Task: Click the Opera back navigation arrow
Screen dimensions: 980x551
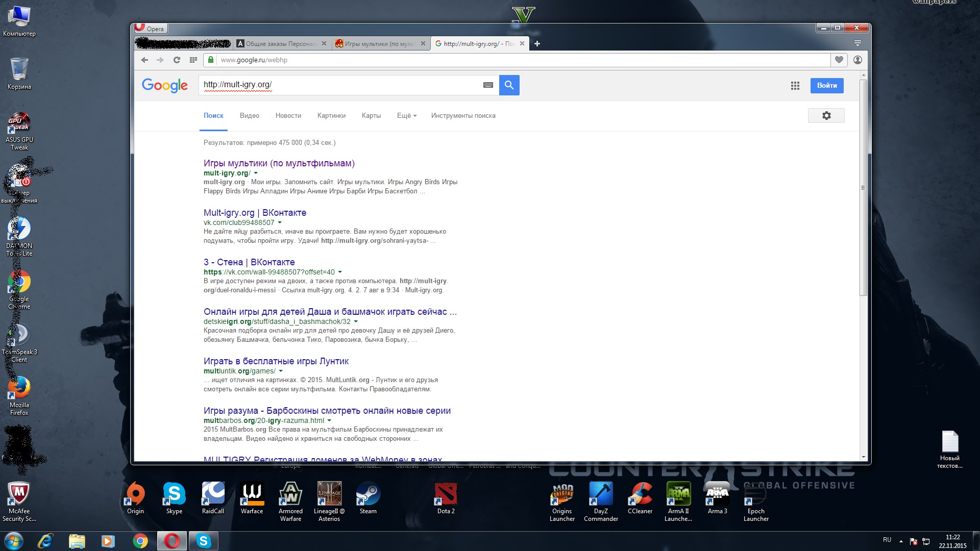Action: [144, 60]
